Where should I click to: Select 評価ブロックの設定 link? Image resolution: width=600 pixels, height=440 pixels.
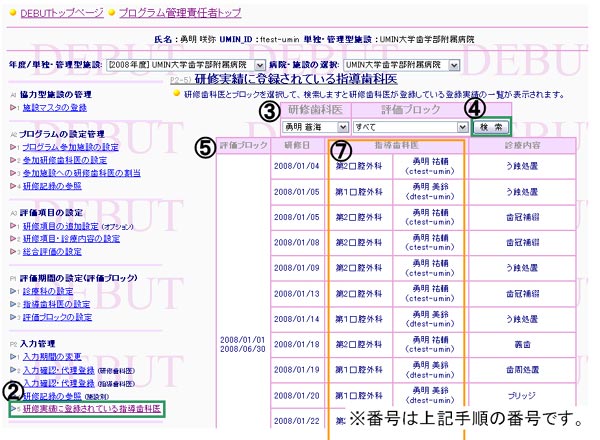point(57,316)
